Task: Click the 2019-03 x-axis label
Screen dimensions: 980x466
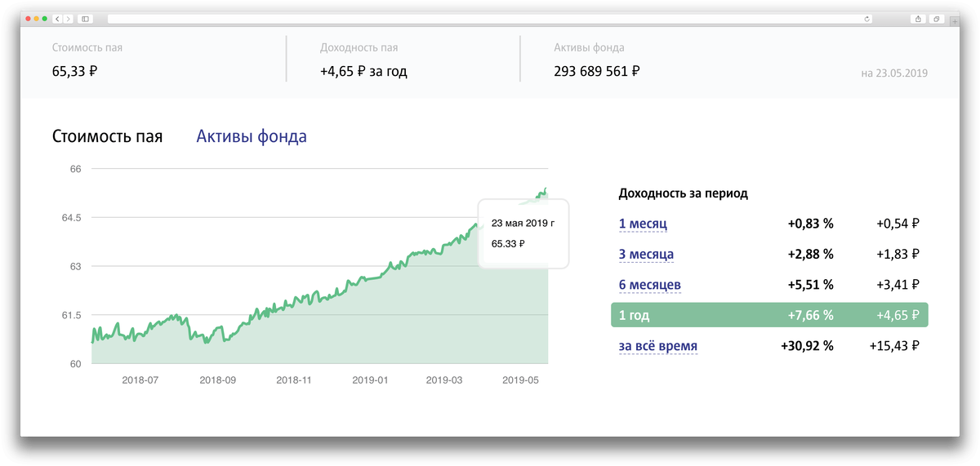Action: pos(444,379)
